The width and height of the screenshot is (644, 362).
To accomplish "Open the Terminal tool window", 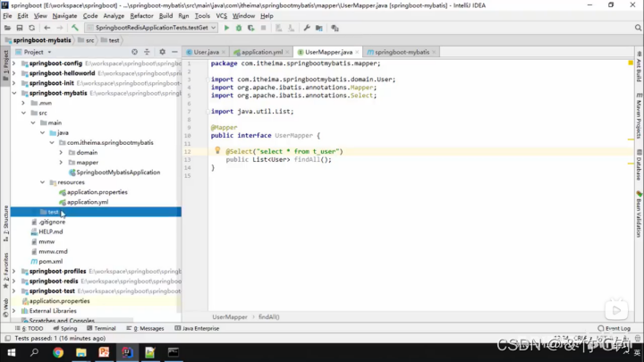I will (101, 328).
